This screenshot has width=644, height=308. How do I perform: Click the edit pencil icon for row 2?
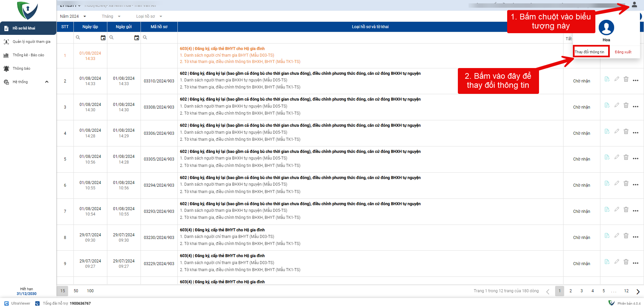click(x=616, y=79)
